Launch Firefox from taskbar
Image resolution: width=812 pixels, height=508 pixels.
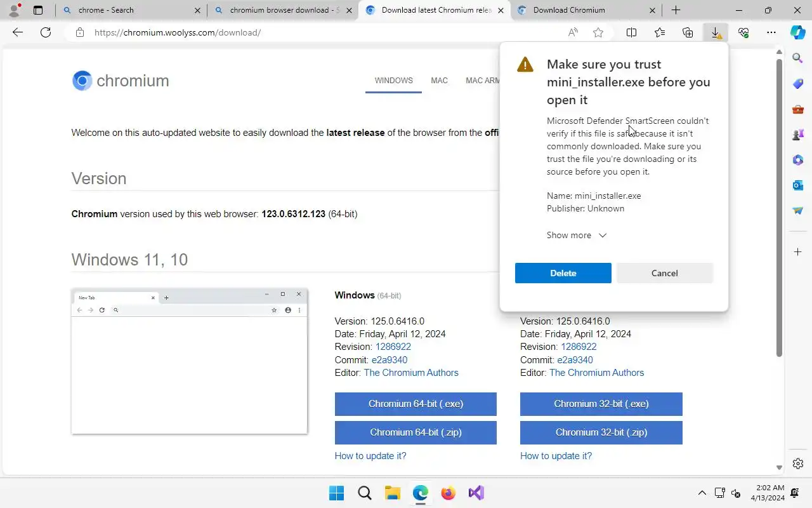pyautogui.click(x=449, y=493)
